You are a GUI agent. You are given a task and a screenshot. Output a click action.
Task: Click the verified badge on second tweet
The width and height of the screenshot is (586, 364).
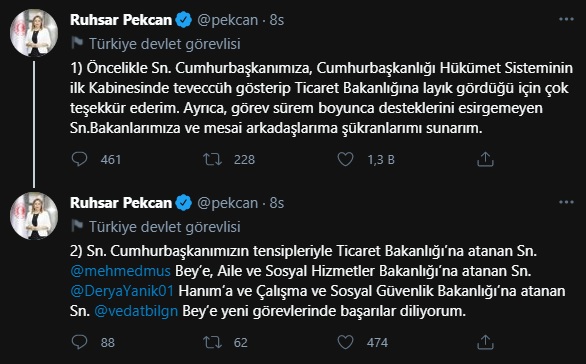(183, 203)
